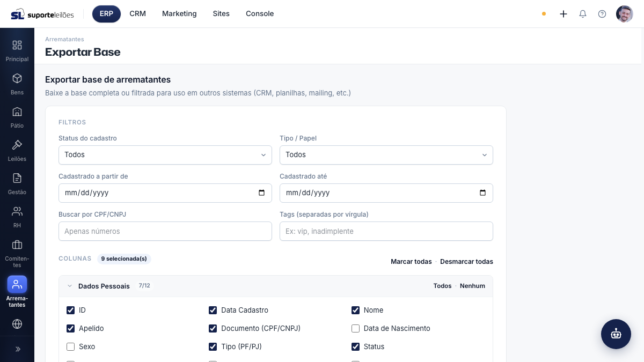Open calendar picker for Cadastrado a partir de
This screenshot has width=644, height=362.
pyautogui.click(x=261, y=193)
